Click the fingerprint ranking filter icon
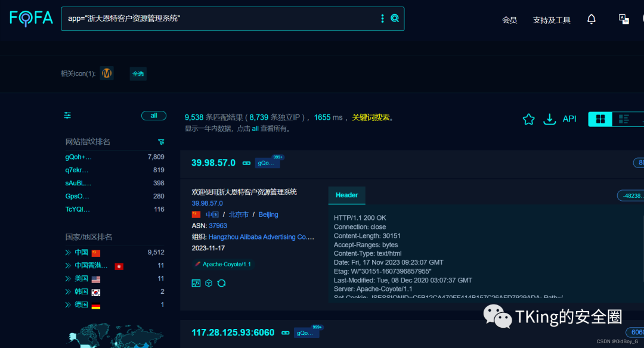The image size is (644, 348). click(161, 142)
